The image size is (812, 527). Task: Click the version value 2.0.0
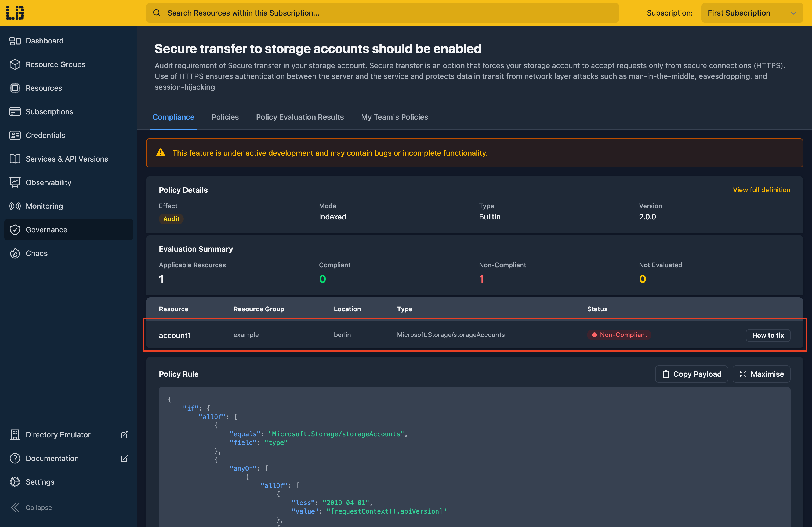[648, 217]
